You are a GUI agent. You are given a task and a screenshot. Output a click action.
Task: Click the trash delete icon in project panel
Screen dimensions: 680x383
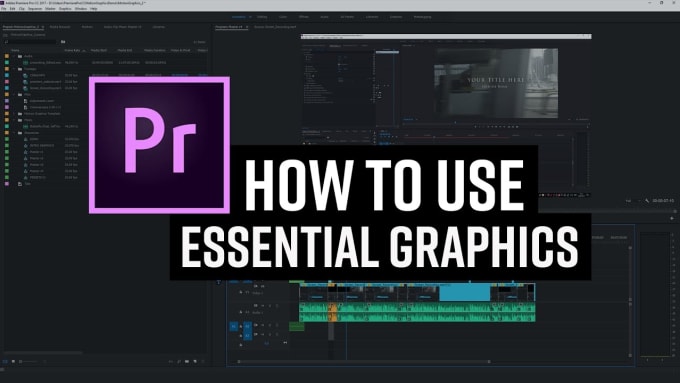[x=203, y=361]
